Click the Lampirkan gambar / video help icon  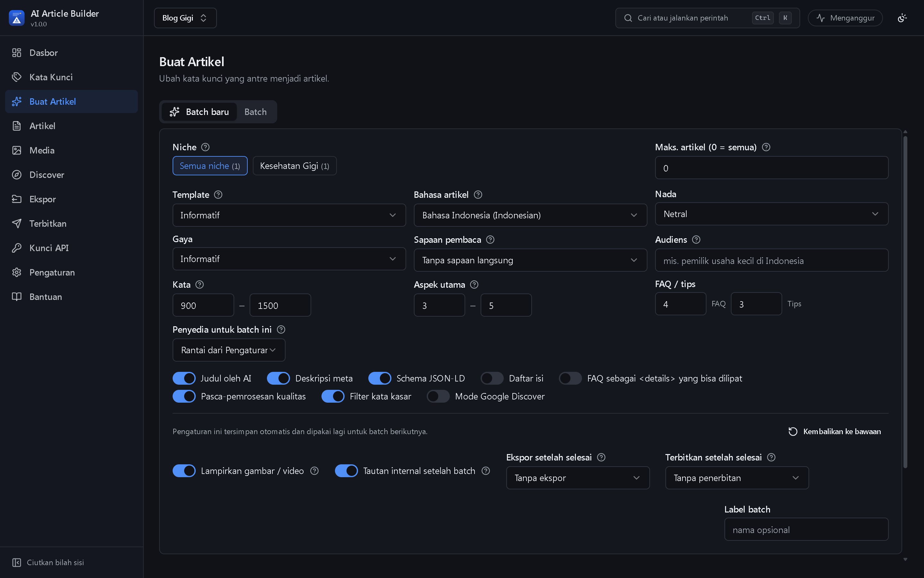314,470
